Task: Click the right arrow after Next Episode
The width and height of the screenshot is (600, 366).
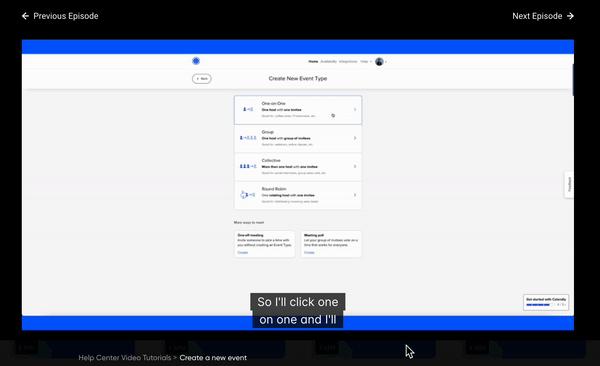Action: tap(570, 16)
